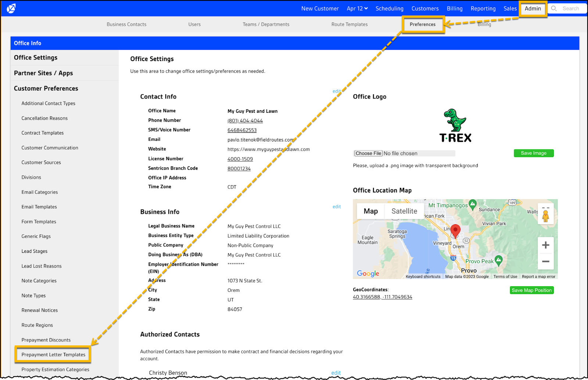The width and height of the screenshot is (588, 380).
Task: Open the Apr 12 date dropdown
Action: click(357, 8)
